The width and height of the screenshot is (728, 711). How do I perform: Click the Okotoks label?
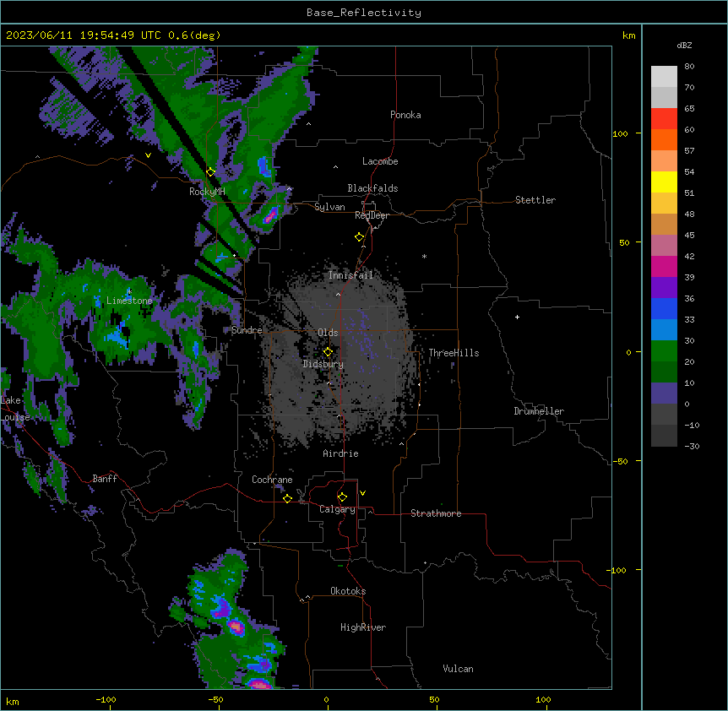348,591
